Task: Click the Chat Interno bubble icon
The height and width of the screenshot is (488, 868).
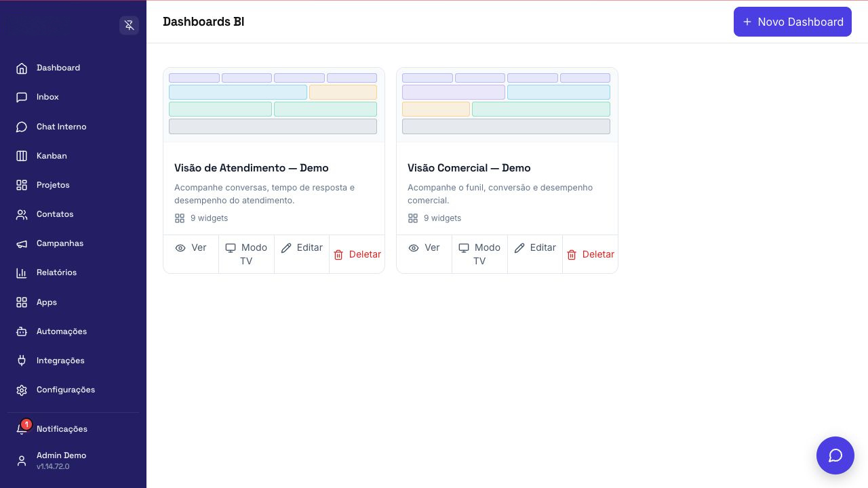Action: [22, 127]
